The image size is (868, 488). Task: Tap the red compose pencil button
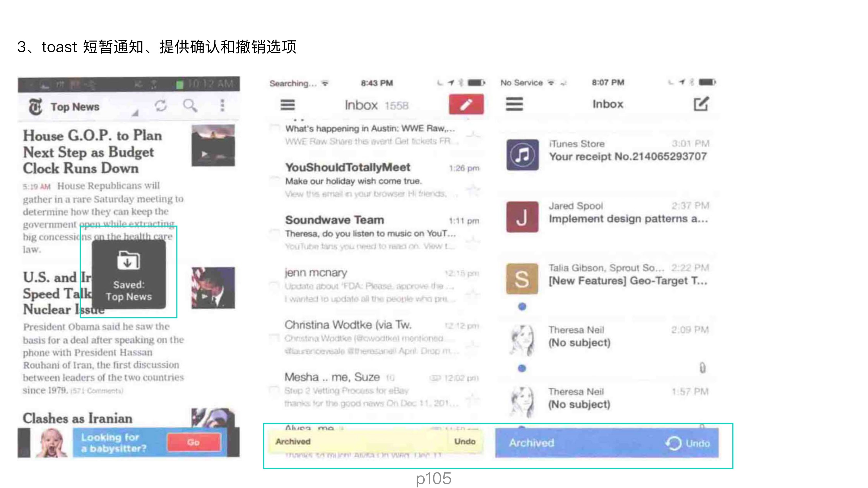[x=467, y=105]
